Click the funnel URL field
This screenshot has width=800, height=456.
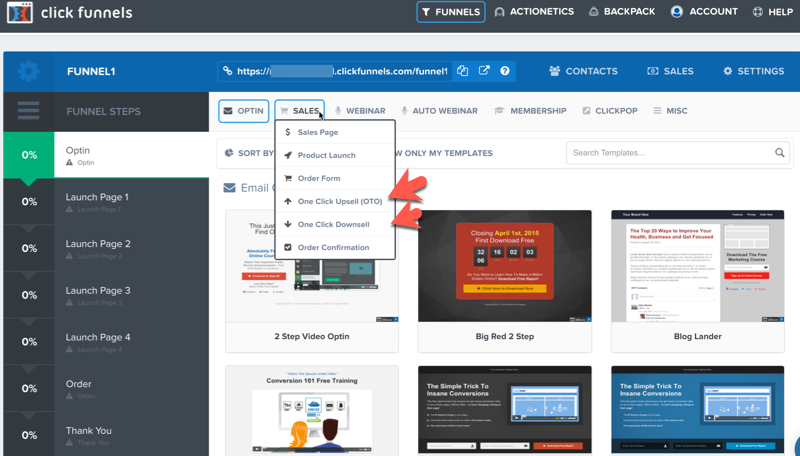(x=335, y=71)
